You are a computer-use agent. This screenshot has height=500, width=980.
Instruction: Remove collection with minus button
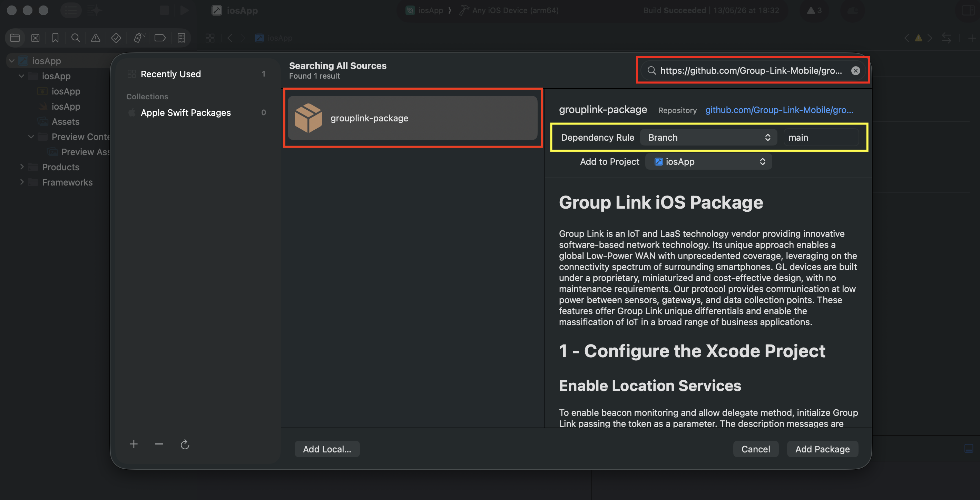[159, 444]
